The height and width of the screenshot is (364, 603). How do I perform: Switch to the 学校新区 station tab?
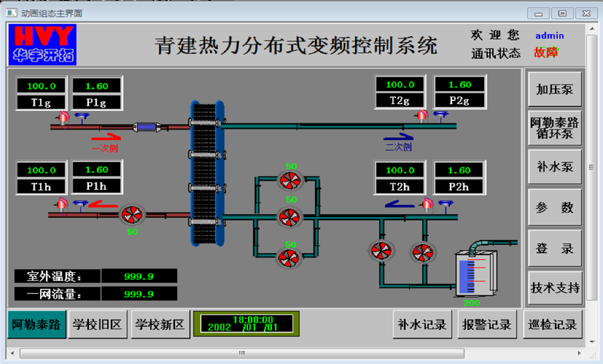tap(160, 324)
